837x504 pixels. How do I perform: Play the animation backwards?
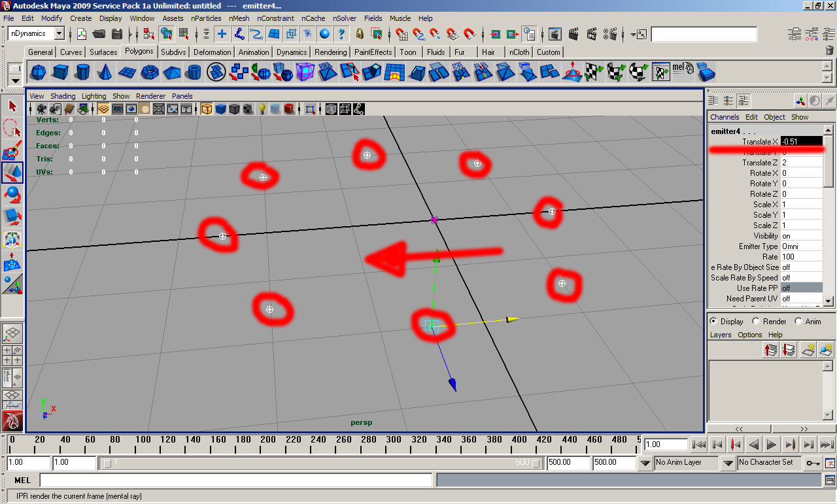(753, 445)
